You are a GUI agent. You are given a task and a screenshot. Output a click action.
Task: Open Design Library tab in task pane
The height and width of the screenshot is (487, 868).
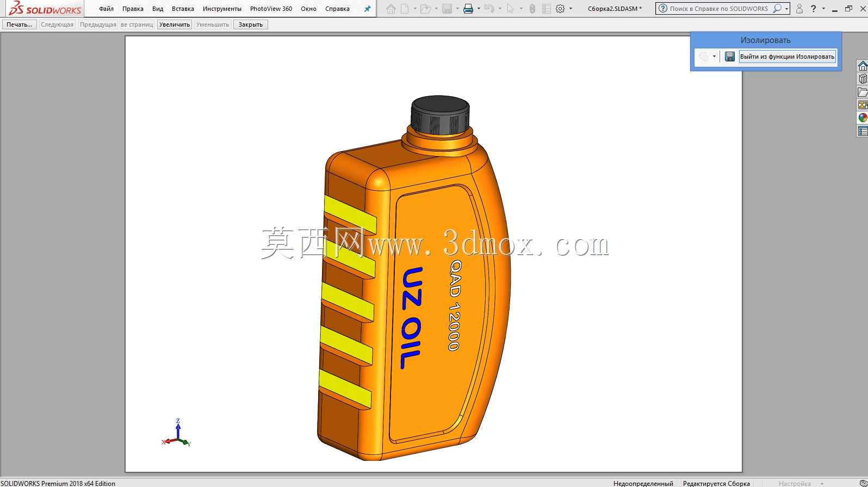coord(863,79)
